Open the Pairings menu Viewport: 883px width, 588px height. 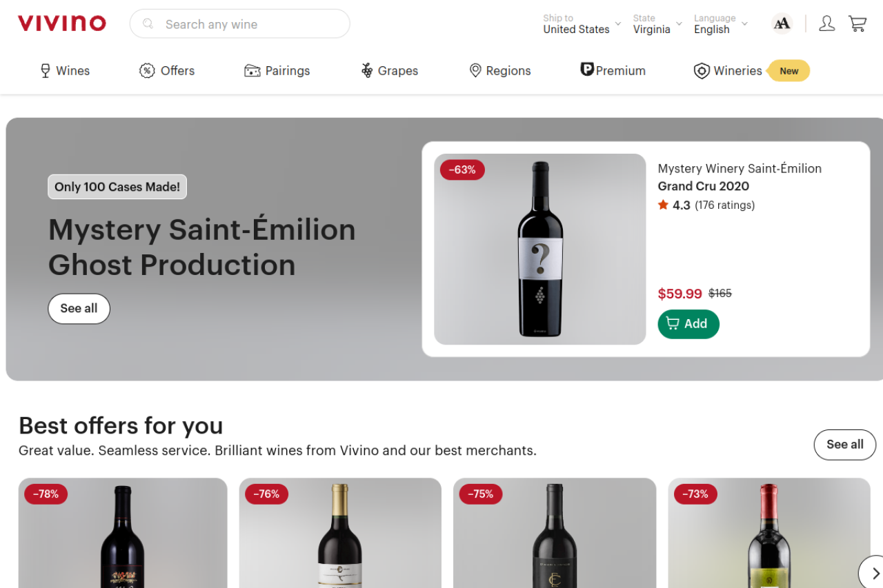(277, 70)
